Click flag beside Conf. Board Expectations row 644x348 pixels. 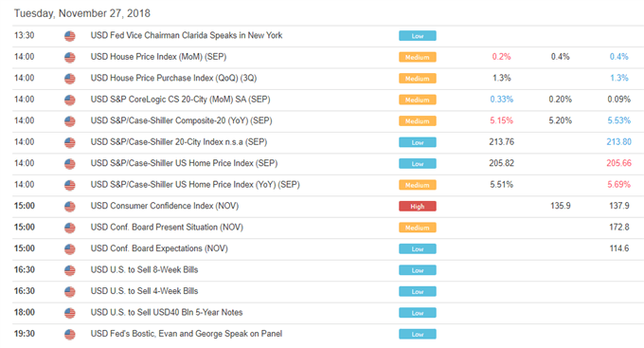pos(70,248)
